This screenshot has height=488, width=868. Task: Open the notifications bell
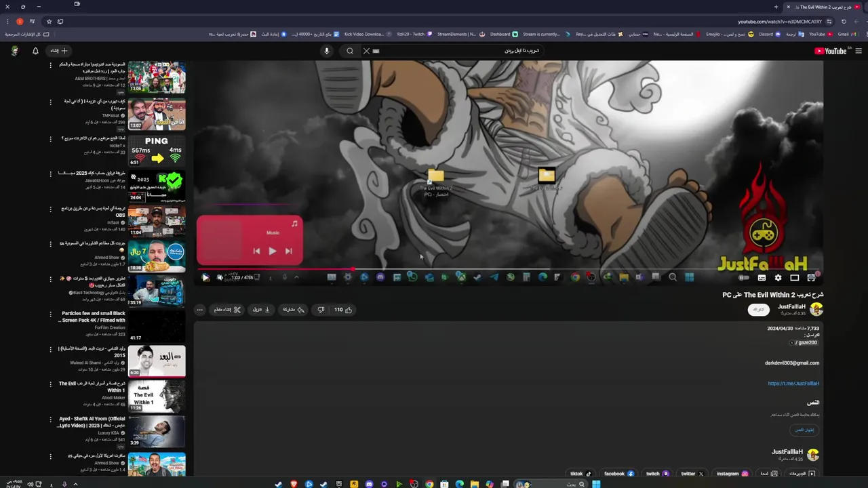[x=35, y=51]
